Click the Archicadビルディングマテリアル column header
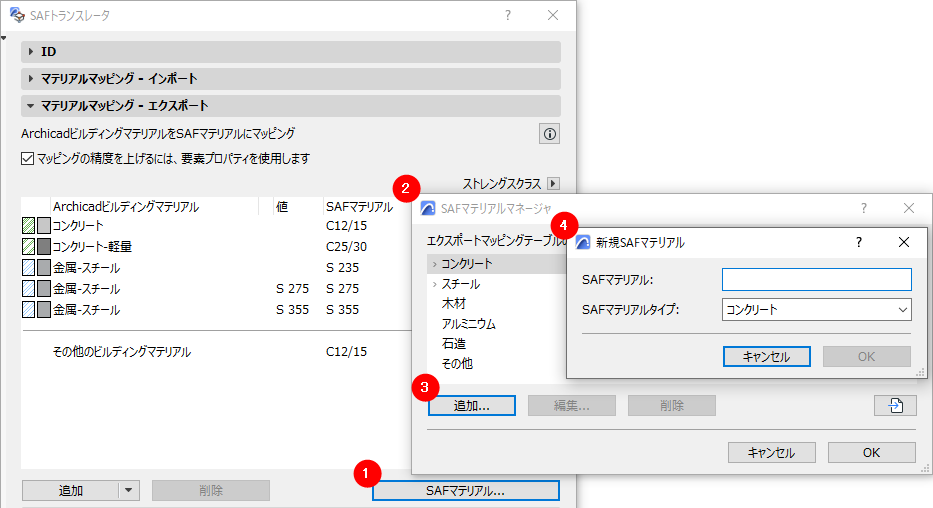 click(x=126, y=207)
